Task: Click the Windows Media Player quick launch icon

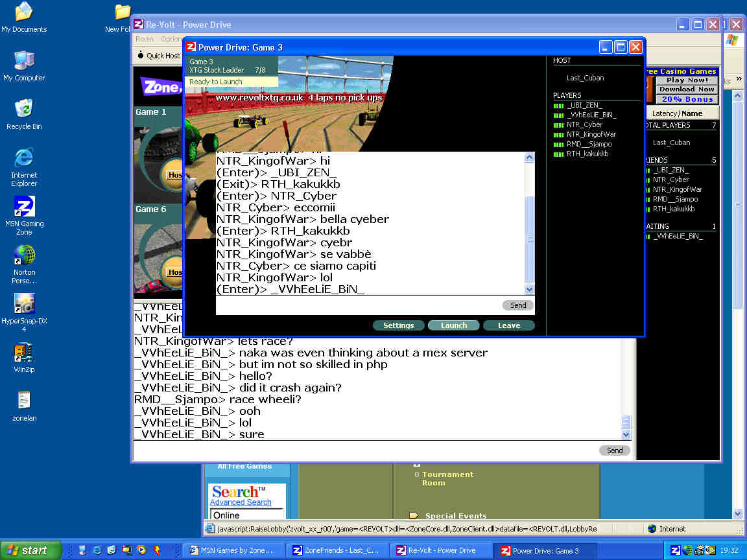Action: point(141,550)
